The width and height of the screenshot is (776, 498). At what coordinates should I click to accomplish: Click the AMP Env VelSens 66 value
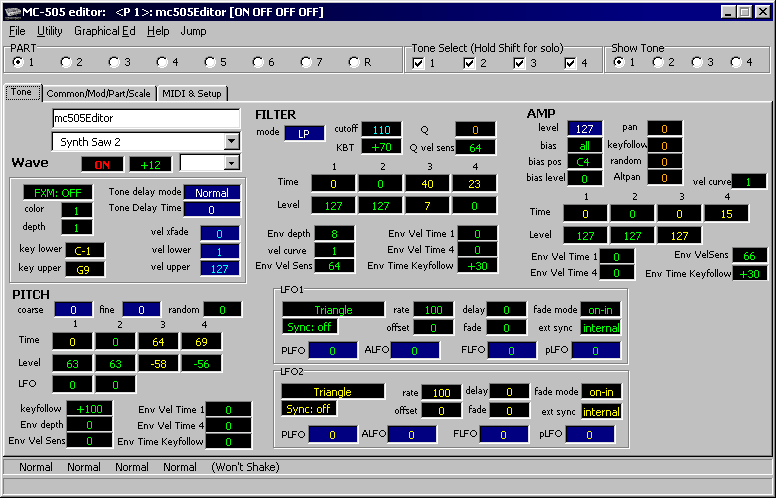(749, 255)
